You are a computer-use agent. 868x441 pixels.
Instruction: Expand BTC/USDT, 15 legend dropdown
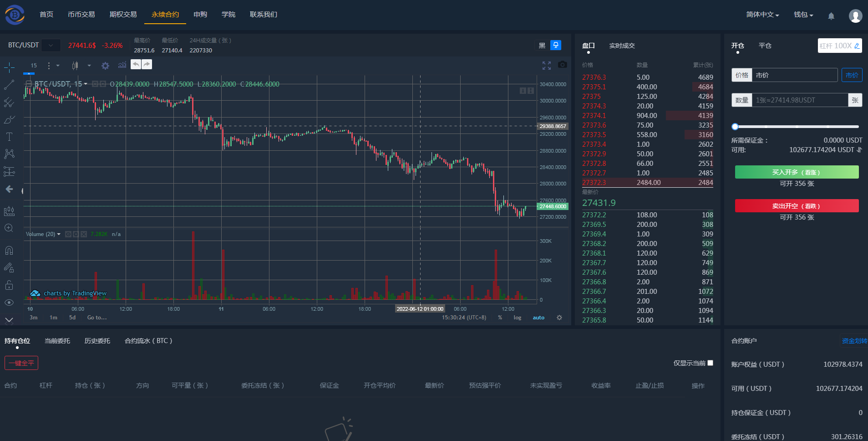[86, 84]
